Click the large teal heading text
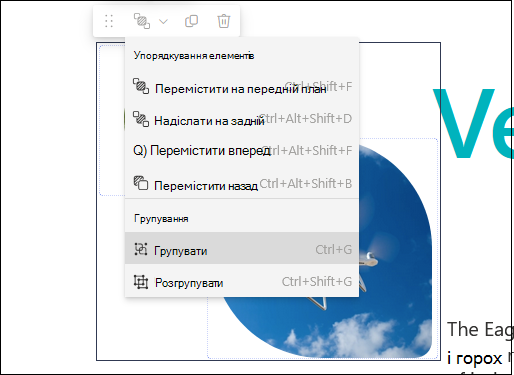The height and width of the screenshot is (375, 514). (x=473, y=123)
